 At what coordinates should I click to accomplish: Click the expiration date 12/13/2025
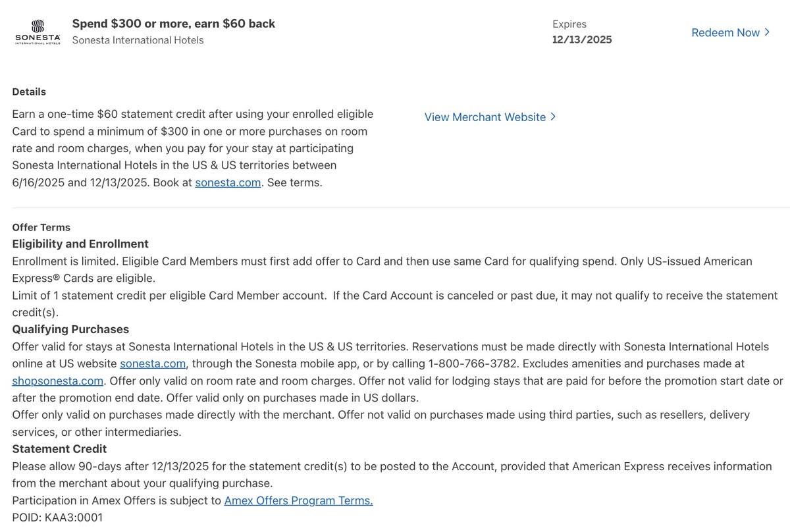582,40
